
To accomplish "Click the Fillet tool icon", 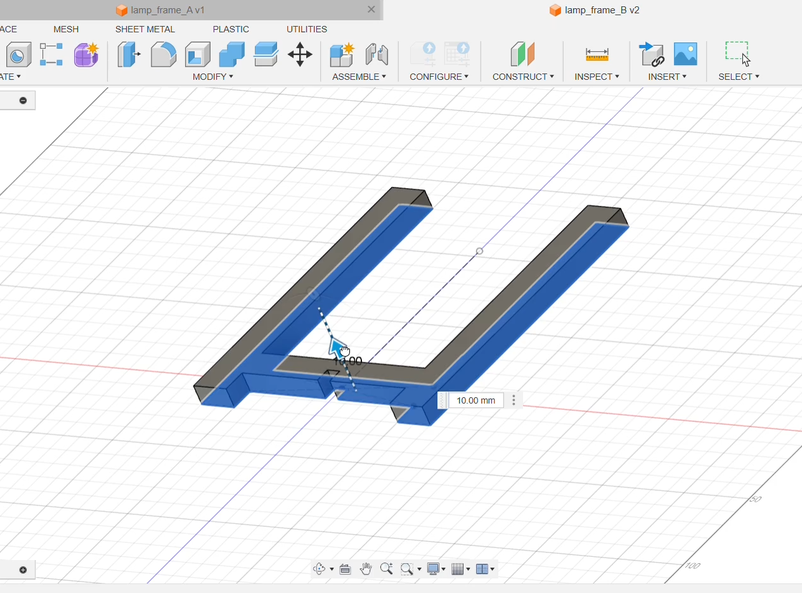I will point(163,54).
